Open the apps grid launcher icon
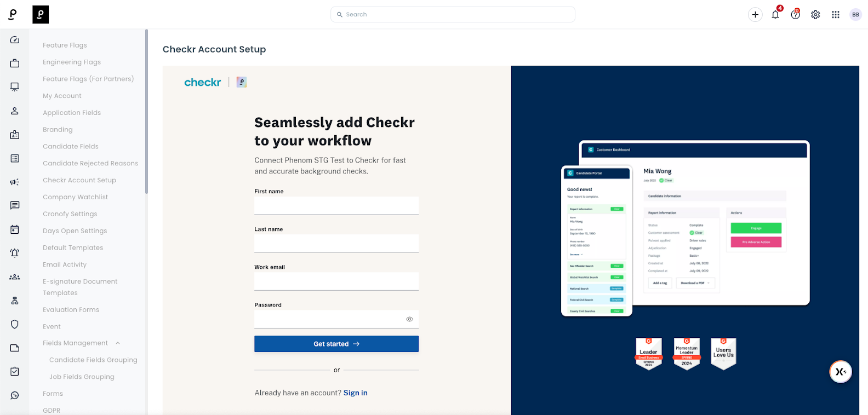The width and height of the screenshot is (868, 415). pos(836,15)
